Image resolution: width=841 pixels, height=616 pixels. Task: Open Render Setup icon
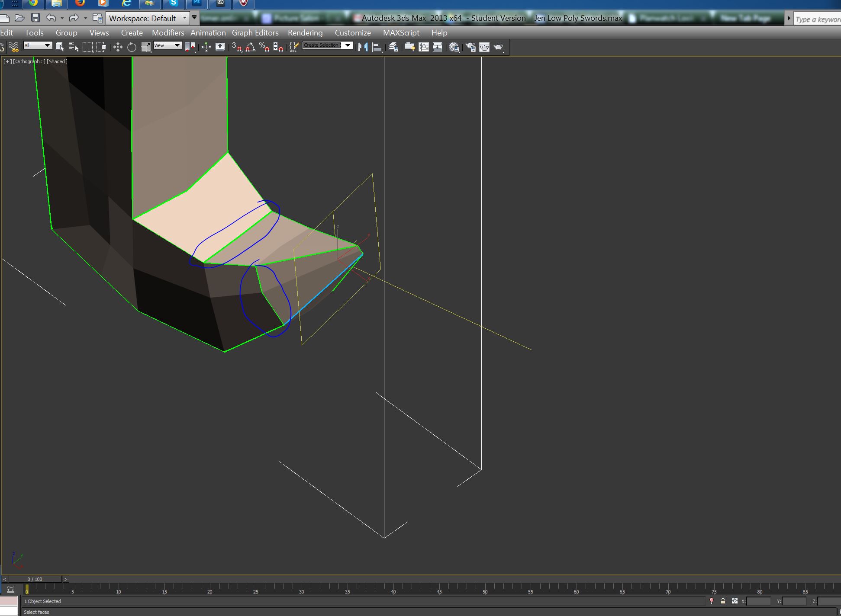coord(470,47)
